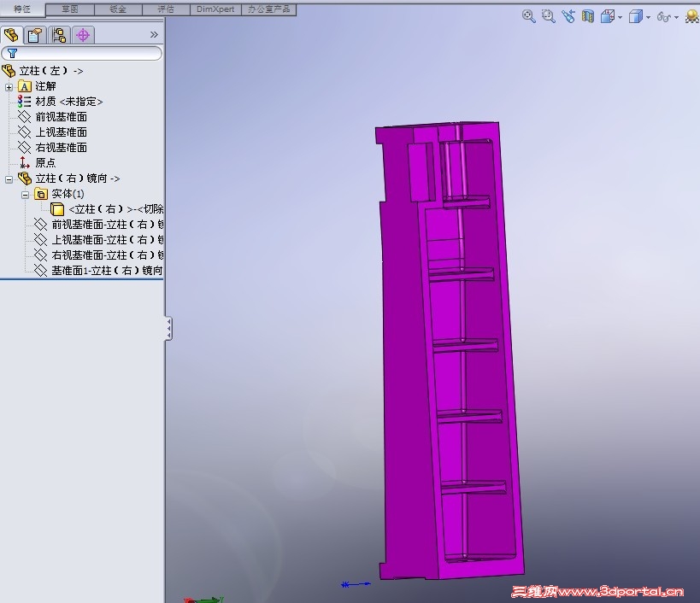This screenshot has width=700, height=603.
Task: Select the 右视基准面 plane
Action: click(52, 148)
